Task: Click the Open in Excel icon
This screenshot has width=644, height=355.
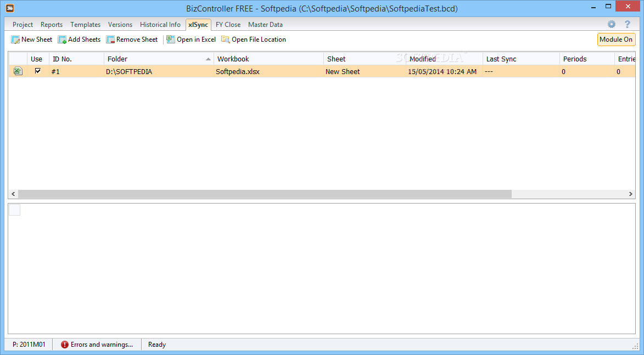Action: (x=170, y=40)
